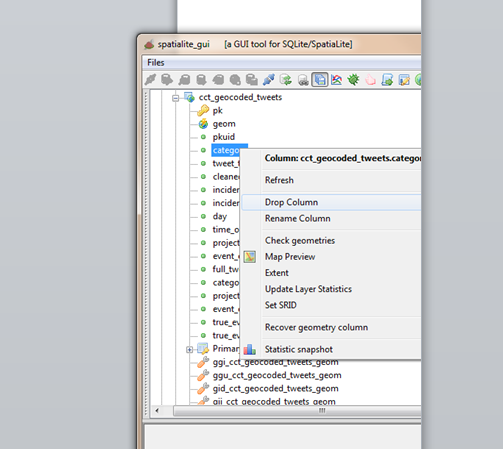
Task: Collapse the cct_geocoded_tweets table node
Action: (175, 98)
